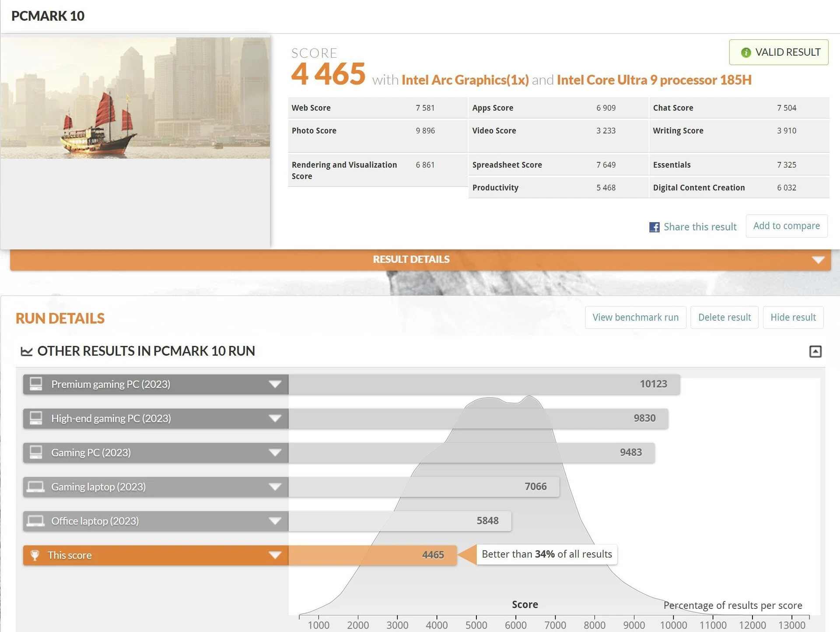
Task: Expand the High-end gaming PC (2023) row
Action: 275,419
